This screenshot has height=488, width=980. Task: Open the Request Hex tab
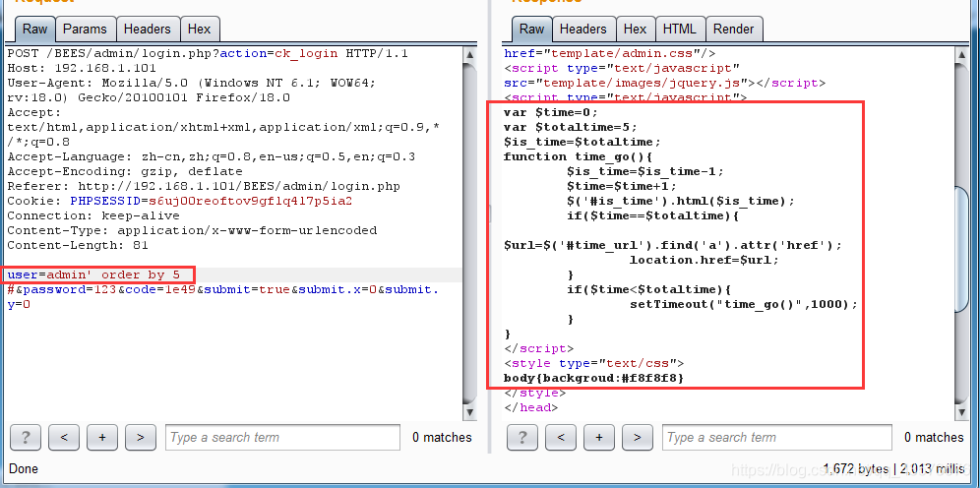click(x=200, y=29)
